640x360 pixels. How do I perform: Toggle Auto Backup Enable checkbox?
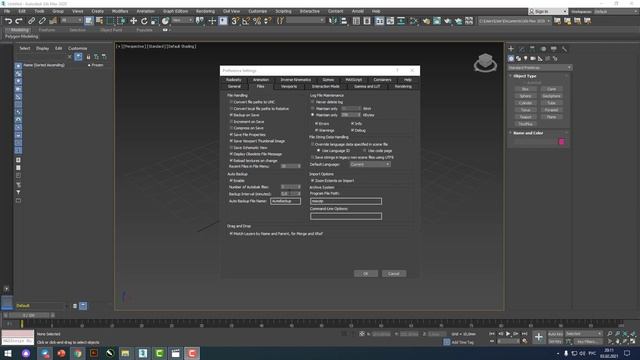pyautogui.click(x=231, y=180)
